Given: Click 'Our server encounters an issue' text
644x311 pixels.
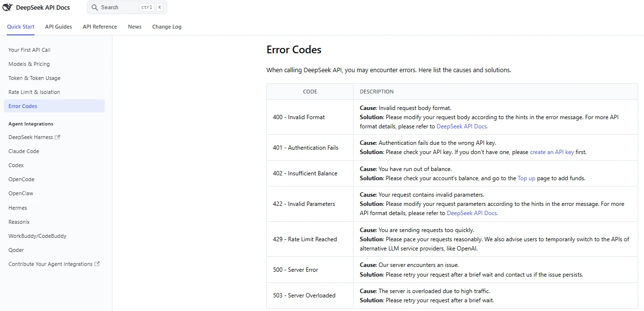Looking at the screenshot, I should tap(419, 265).
